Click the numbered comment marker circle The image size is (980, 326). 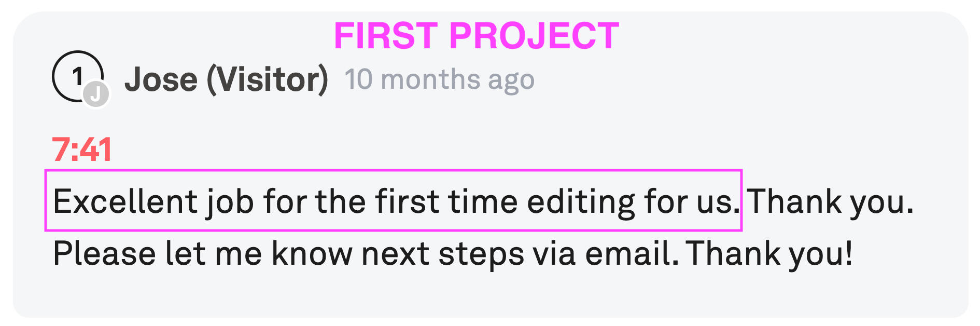coord(76,76)
